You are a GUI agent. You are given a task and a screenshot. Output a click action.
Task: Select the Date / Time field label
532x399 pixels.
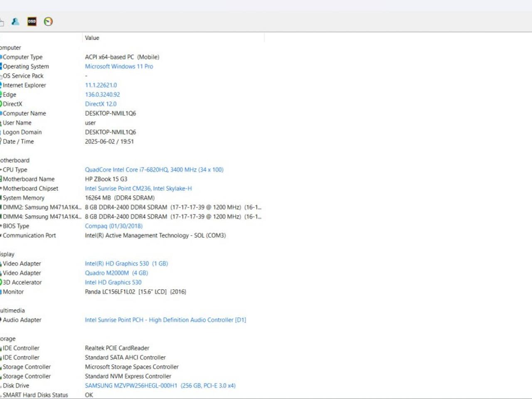pyautogui.click(x=18, y=141)
